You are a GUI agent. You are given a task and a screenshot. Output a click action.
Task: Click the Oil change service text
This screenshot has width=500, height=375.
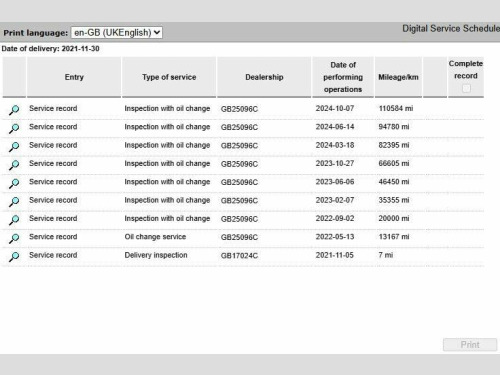tap(155, 237)
